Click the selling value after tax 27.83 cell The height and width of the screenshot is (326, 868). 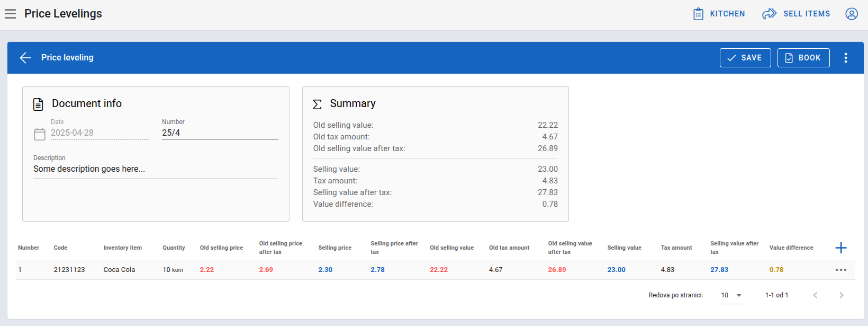pos(719,270)
